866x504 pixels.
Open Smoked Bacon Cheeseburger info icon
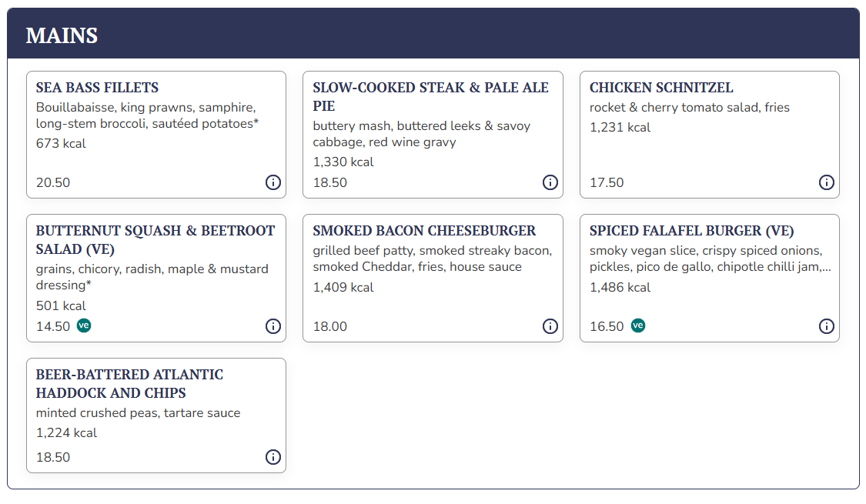click(550, 326)
